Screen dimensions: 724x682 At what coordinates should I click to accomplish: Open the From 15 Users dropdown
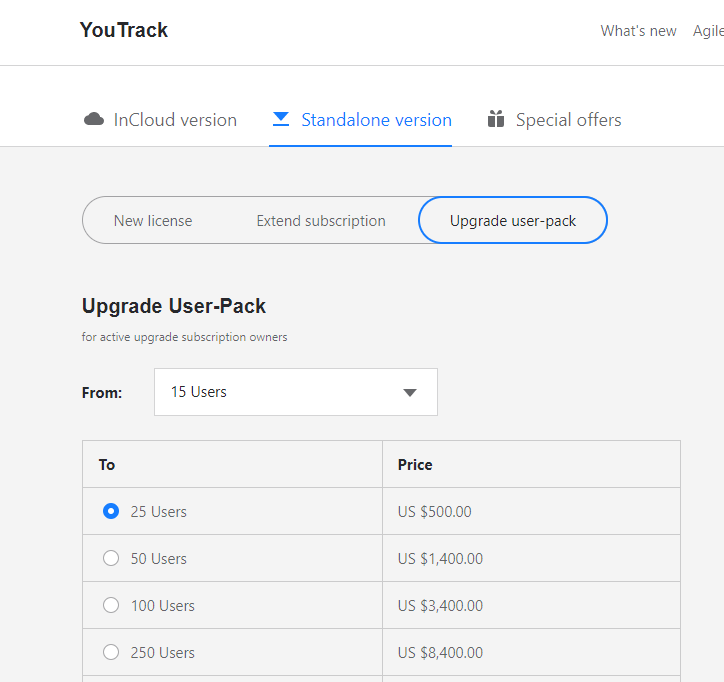pos(295,392)
